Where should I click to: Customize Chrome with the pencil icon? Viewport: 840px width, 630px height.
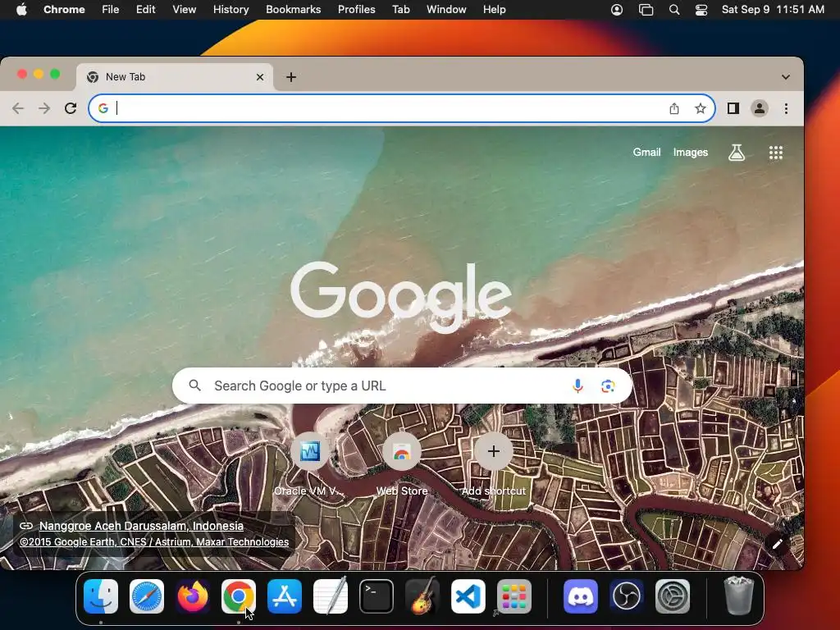778,545
